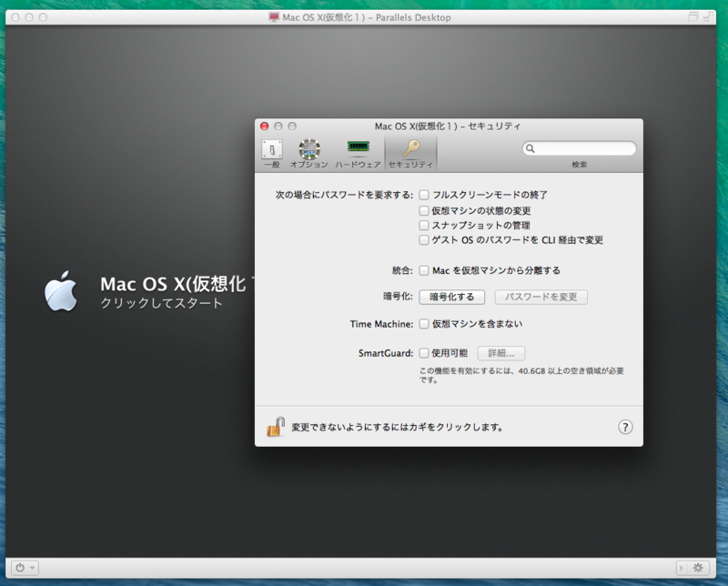Enable フルスクリーンモードの終了 password checkbox
This screenshot has height=586, width=728.
pos(424,195)
